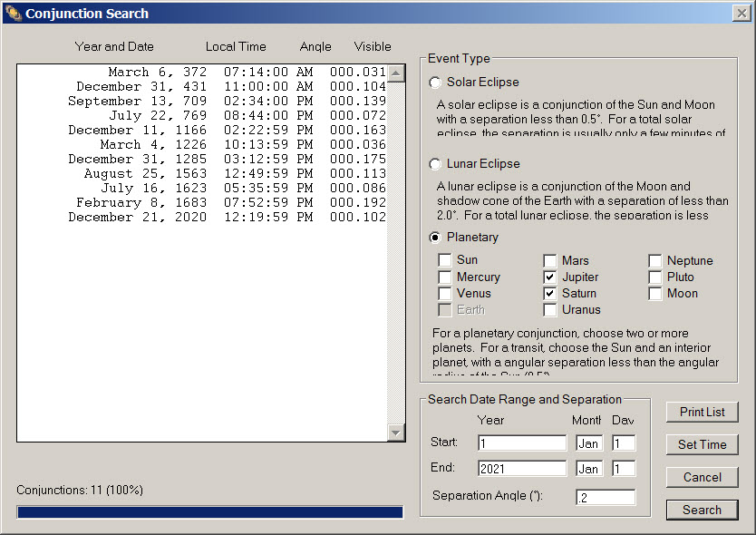Select the December 31, 1285 conjunction row

(202, 159)
